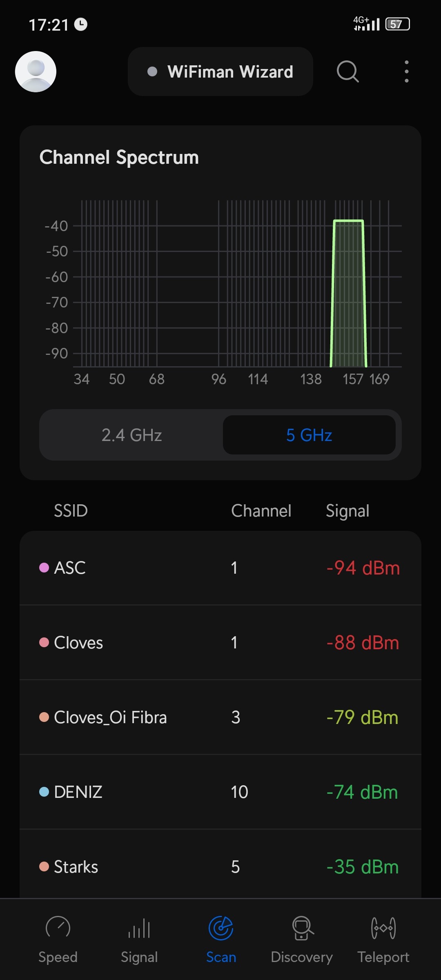441x980 pixels.
Task: Select the Cloves network row
Action: click(x=220, y=642)
